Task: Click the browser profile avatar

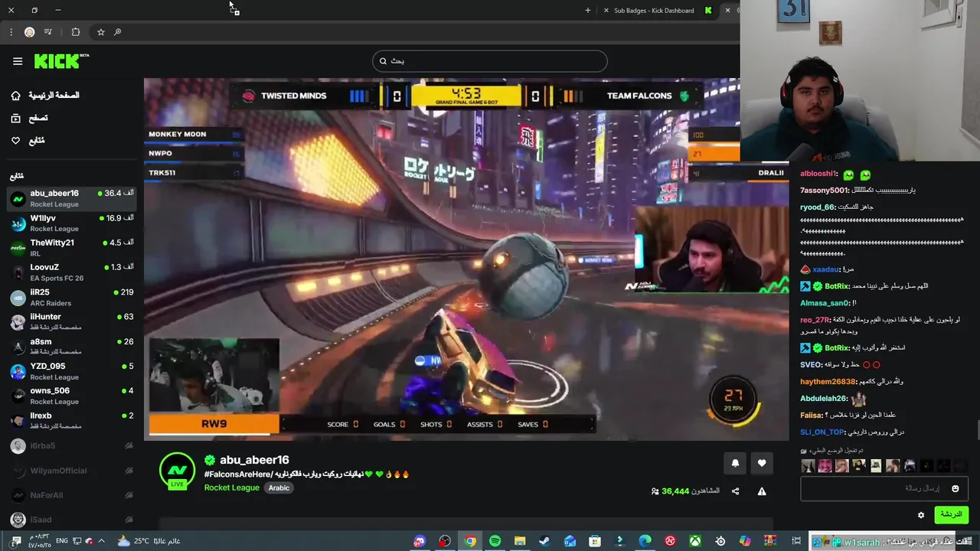Action: pos(29,32)
